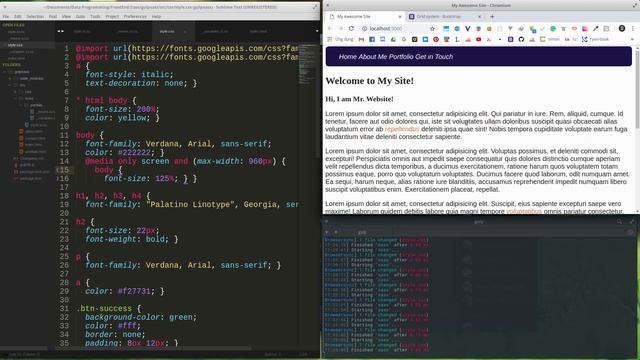Open the Goto menu
The height and width of the screenshot is (360, 640).
click(x=80, y=17)
